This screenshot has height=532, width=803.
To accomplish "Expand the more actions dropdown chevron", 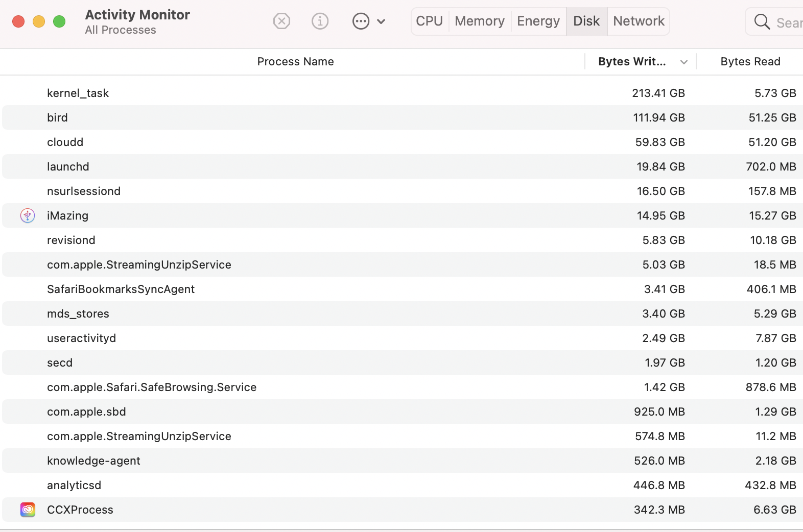I will (x=381, y=21).
